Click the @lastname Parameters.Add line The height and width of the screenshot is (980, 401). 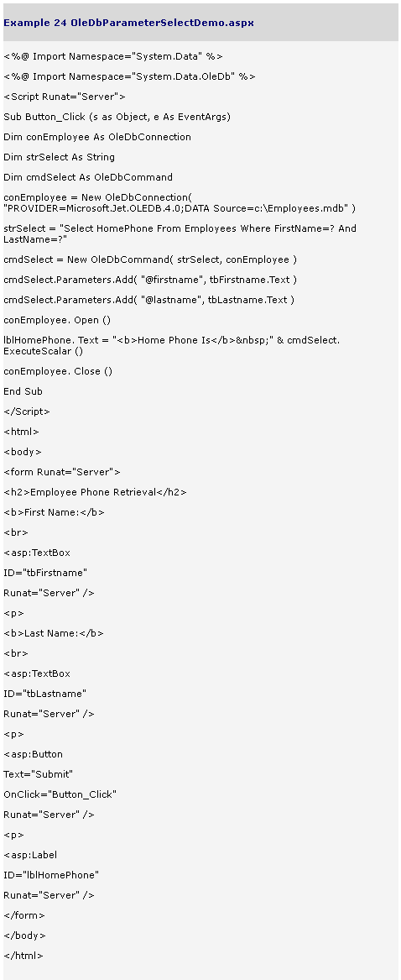coord(148,300)
